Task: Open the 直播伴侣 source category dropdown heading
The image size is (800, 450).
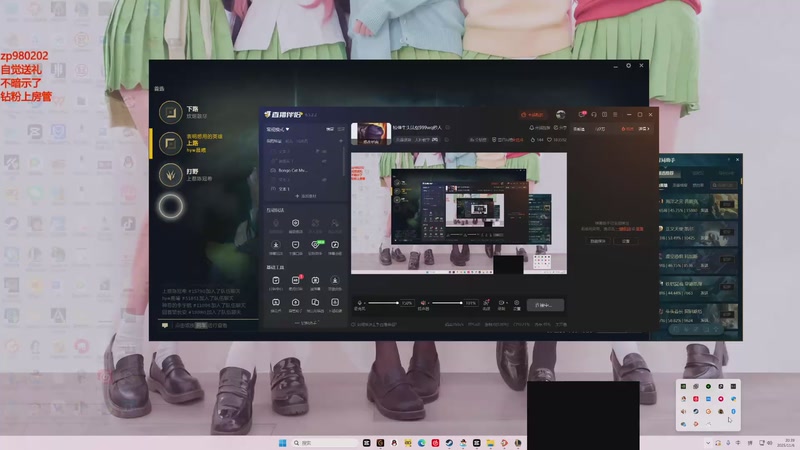Action: click(278, 129)
